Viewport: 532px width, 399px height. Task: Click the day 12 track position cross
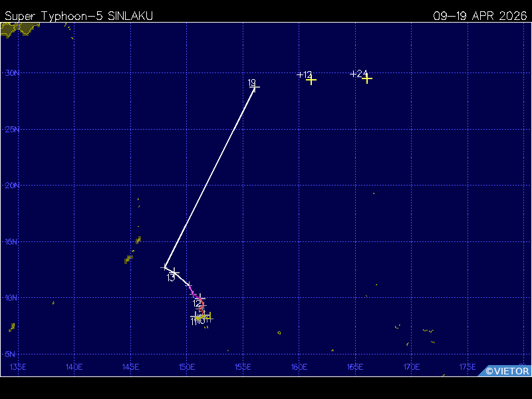coord(199,299)
